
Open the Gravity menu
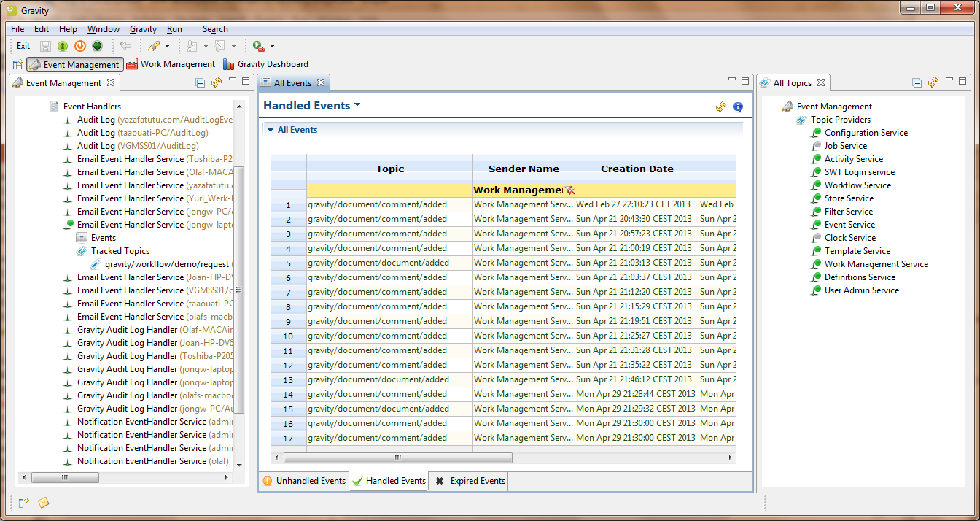[x=143, y=29]
